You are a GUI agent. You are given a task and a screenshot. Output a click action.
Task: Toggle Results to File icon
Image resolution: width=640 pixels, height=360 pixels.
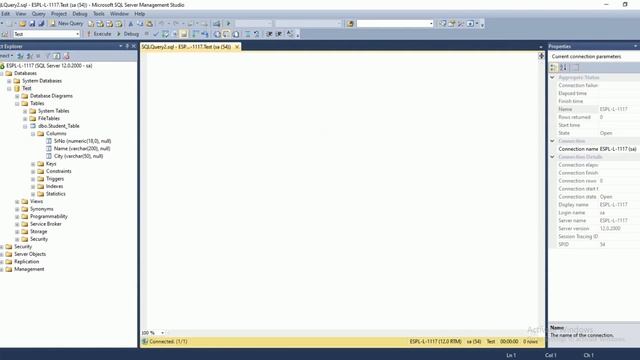coord(236,34)
